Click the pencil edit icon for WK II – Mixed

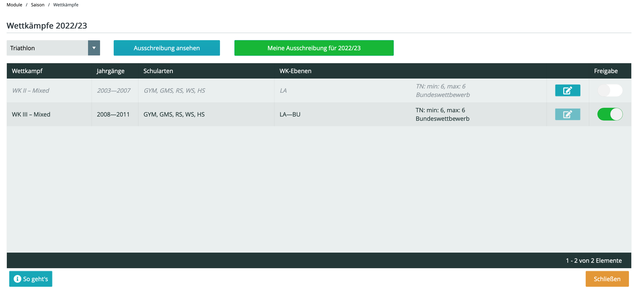[568, 90]
